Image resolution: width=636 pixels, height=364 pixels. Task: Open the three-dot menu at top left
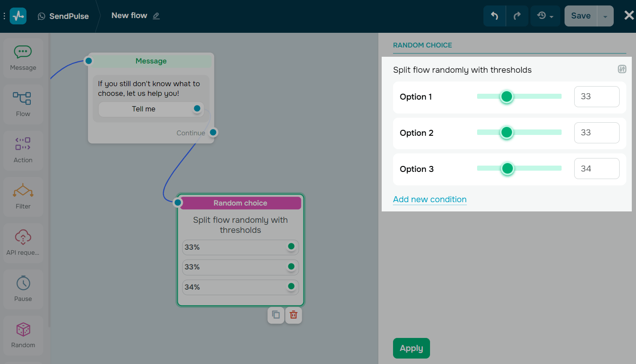tap(4, 16)
